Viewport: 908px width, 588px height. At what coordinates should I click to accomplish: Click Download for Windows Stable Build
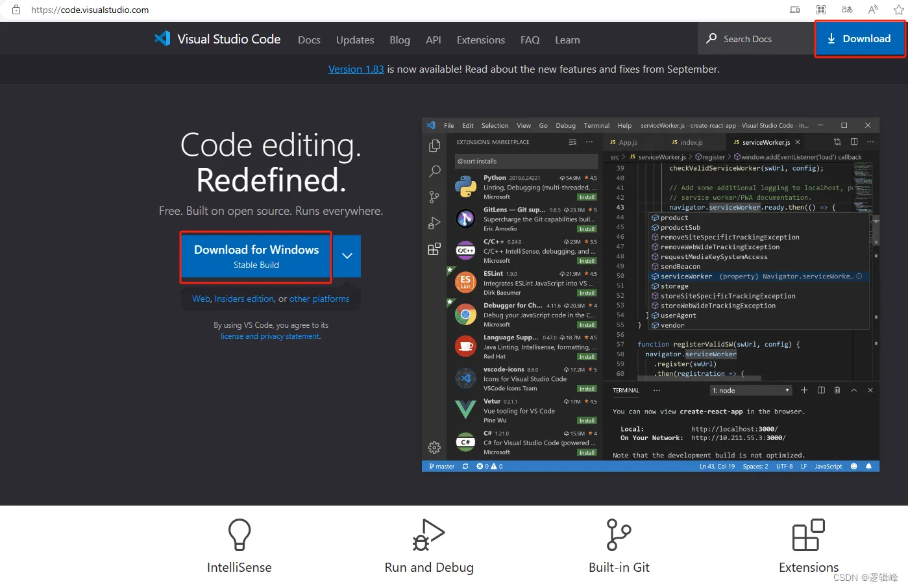[x=256, y=256]
